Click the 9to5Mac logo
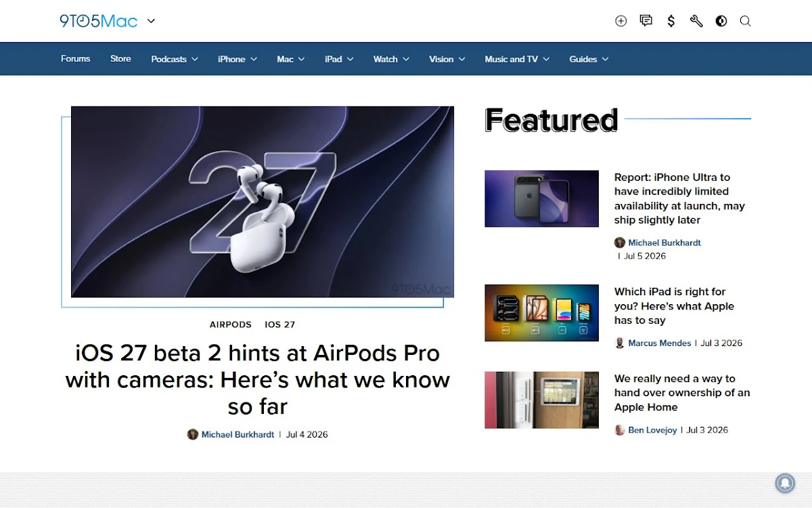 point(99,21)
